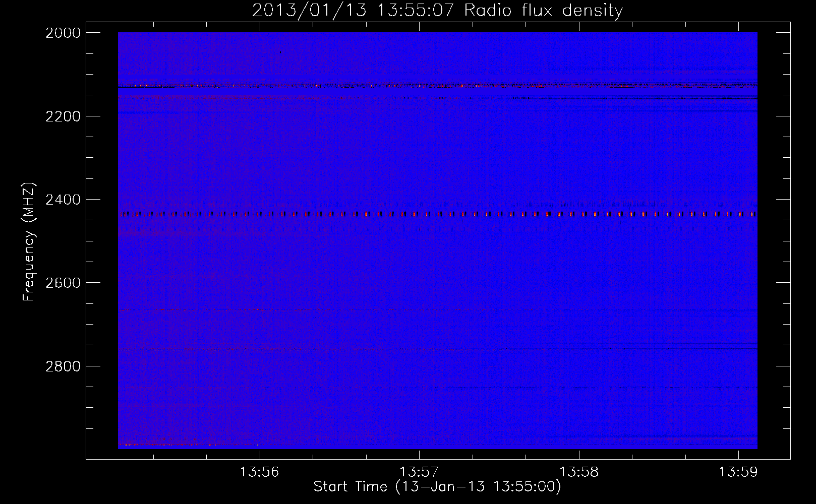Click the 'Start Time (13-Jan-13 13:55:00)' label
This screenshot has width=816, height=504.
coord(437,487)
